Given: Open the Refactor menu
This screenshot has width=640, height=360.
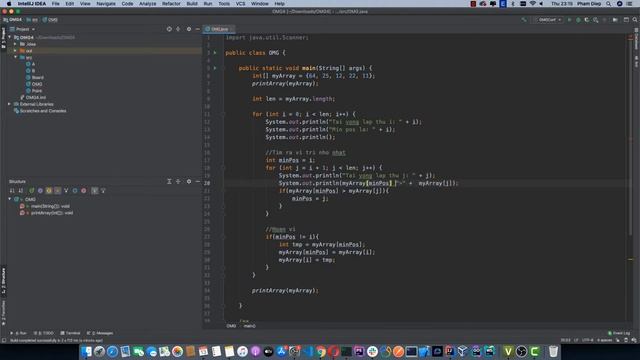Looking at the screenshot, I should (x=171, y=4).
